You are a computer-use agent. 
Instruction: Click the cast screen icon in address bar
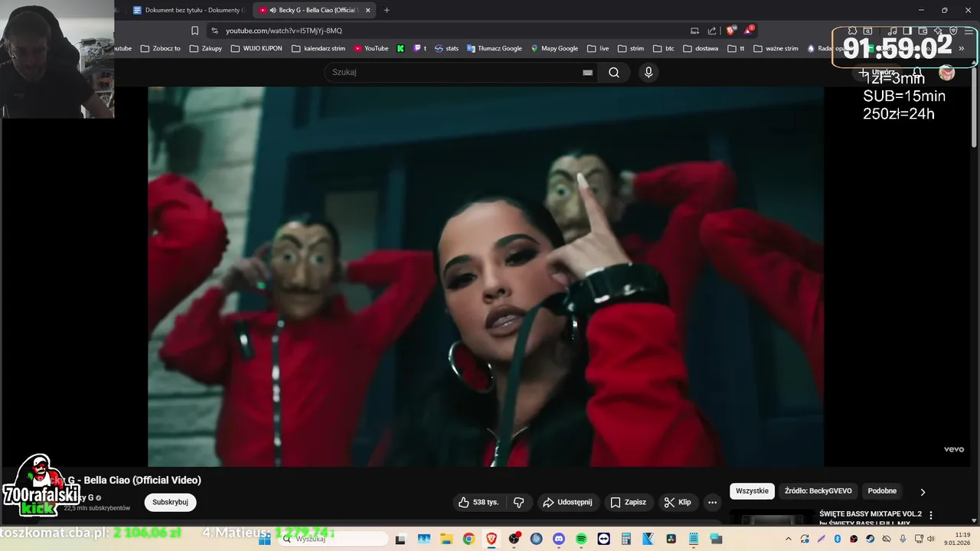pyautogui.click(x=694, y=31)
